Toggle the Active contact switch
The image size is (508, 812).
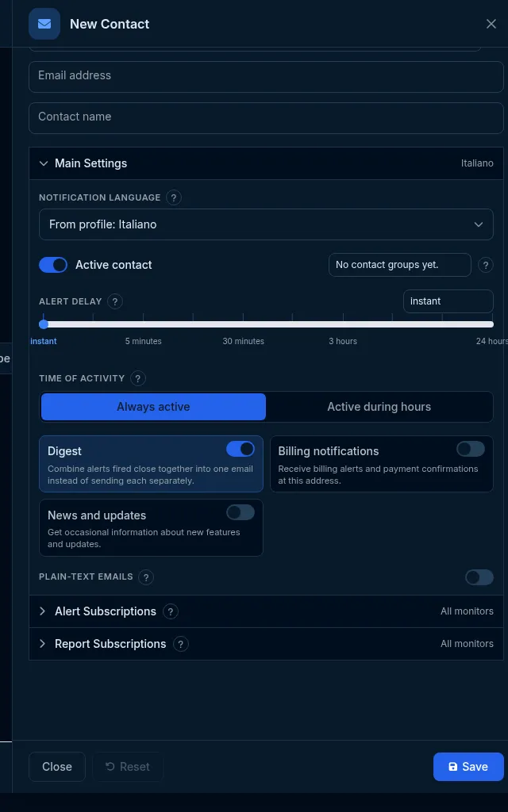53,265
